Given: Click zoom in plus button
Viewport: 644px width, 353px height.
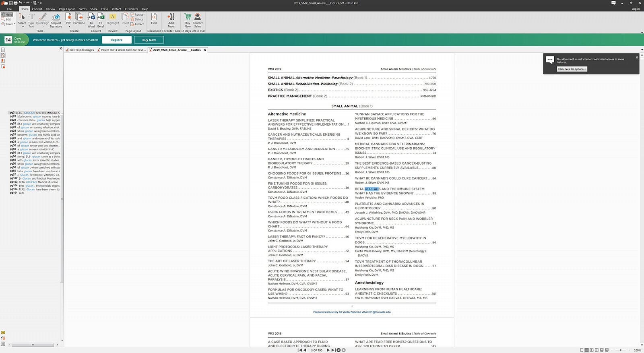Looking at the screenshot, I should click(629, 350).
